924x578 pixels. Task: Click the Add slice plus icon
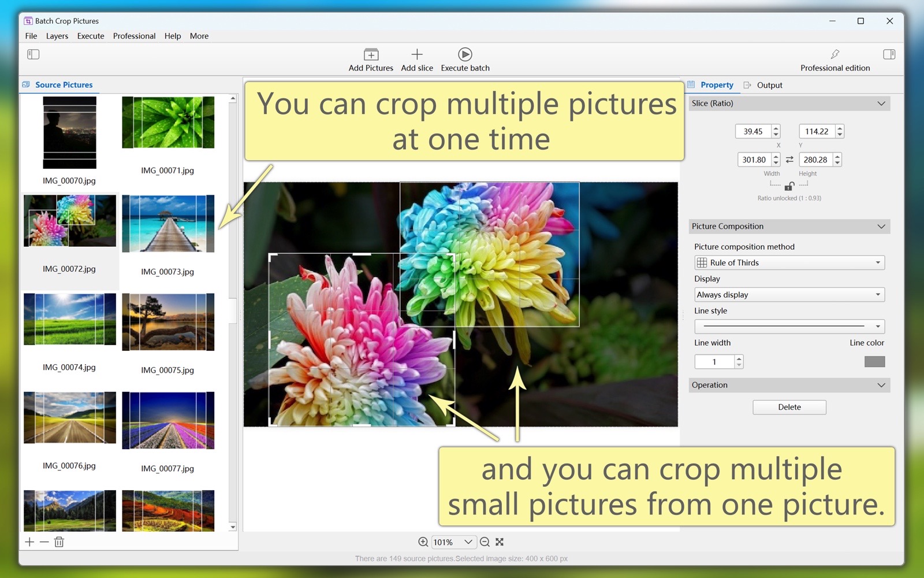pyautogui.click(x=417, y=54)
